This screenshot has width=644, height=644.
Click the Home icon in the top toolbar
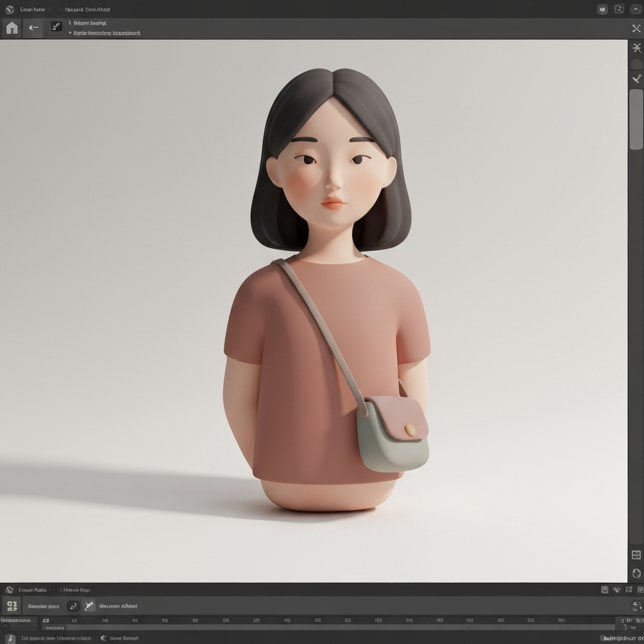click(12, 28)
